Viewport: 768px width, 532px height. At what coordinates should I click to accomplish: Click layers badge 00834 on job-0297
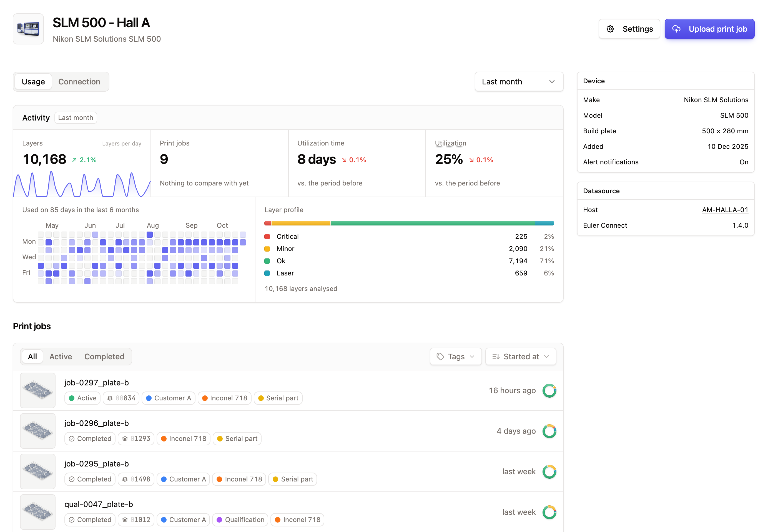click(x=121, y=398)
